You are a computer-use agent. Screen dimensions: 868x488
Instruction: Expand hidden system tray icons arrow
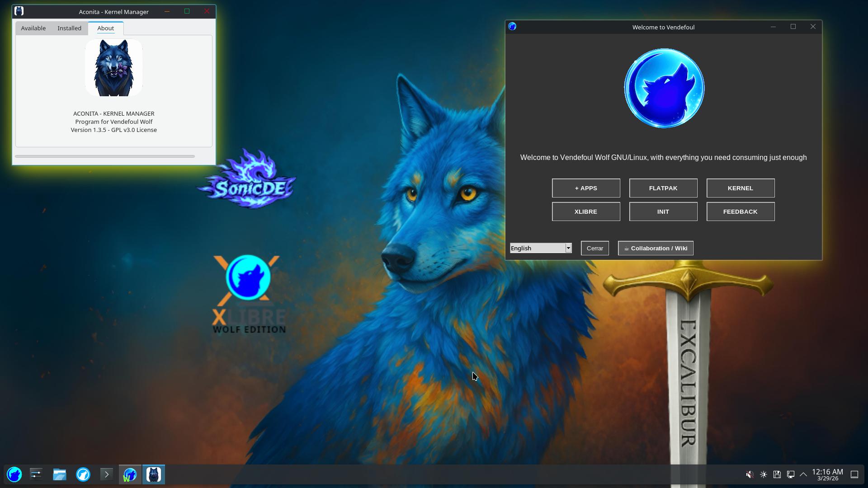[x=803, y=474]
